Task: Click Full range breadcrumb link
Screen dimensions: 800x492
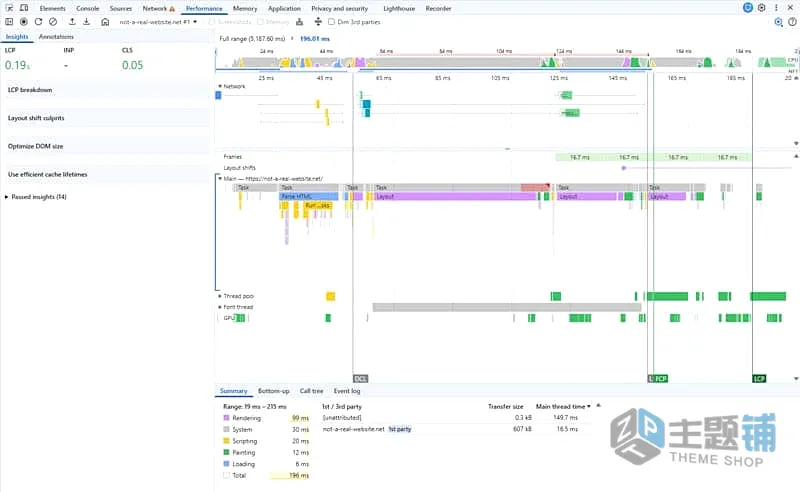Action: (x=252, y=39)
